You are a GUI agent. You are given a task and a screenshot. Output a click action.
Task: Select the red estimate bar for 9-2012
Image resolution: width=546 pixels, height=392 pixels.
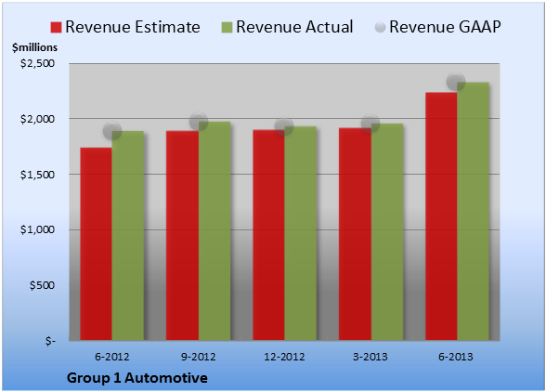(x=182, y=236)
